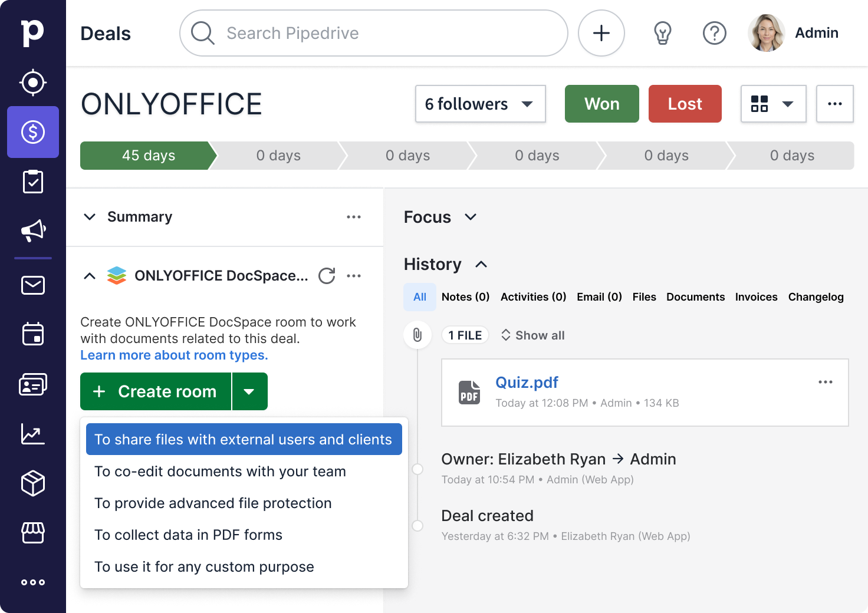Click the quick add plus button
The width and height of the screenshot is (868, 613).
coord(601,33)
